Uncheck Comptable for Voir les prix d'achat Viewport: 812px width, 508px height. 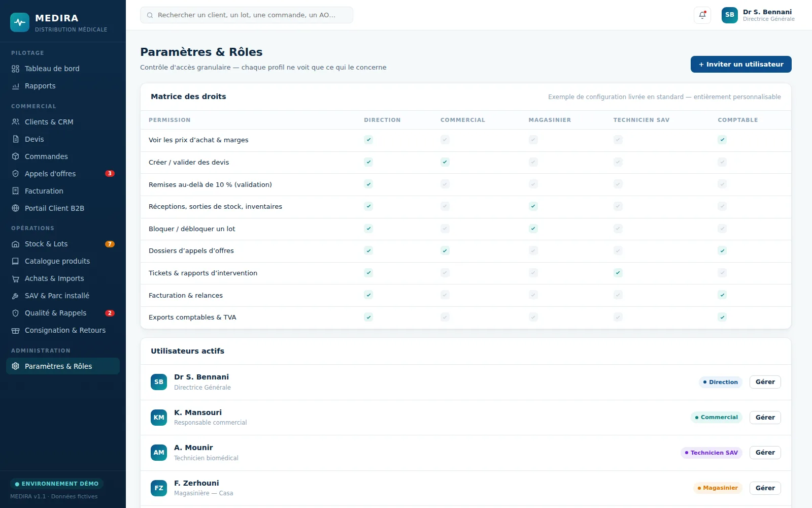pyautogui.click(x=722, y=140)
